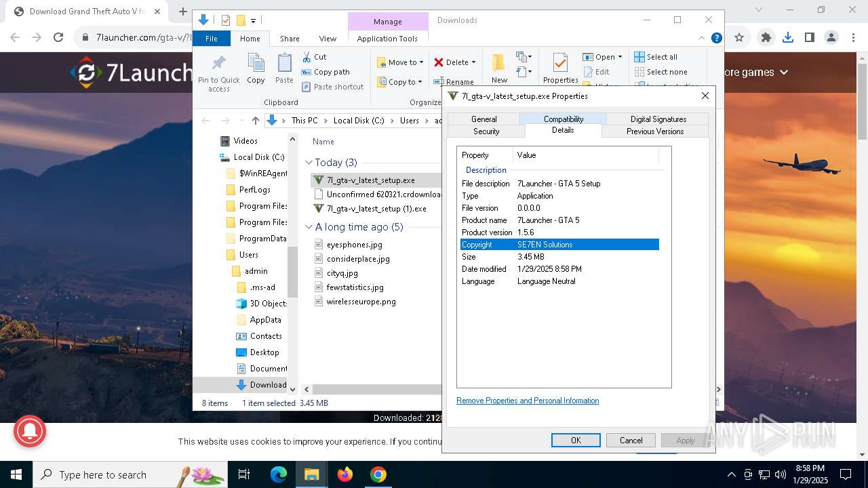Click the Cut scissors command

click(314, 57)
